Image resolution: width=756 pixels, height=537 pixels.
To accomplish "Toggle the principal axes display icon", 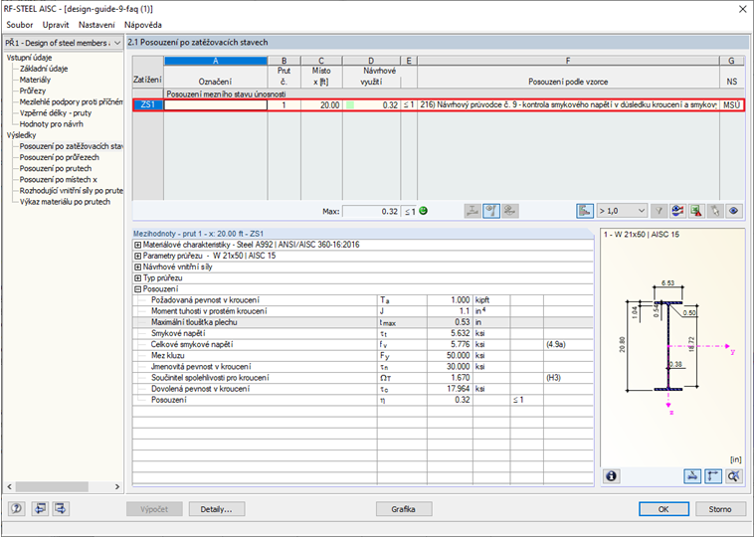I will click(x=713, y=476).
